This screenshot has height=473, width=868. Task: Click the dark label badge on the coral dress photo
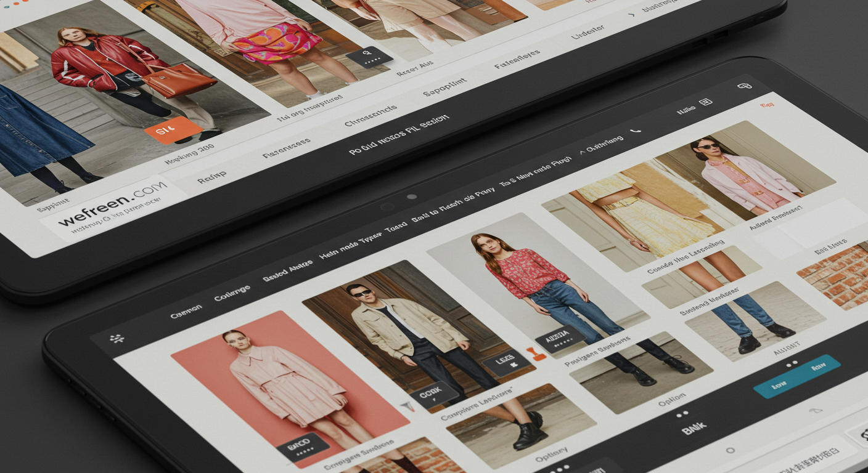301,447
